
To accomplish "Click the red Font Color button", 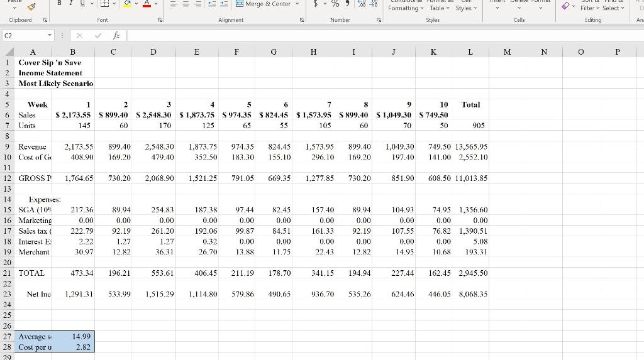I will [147, 4].
